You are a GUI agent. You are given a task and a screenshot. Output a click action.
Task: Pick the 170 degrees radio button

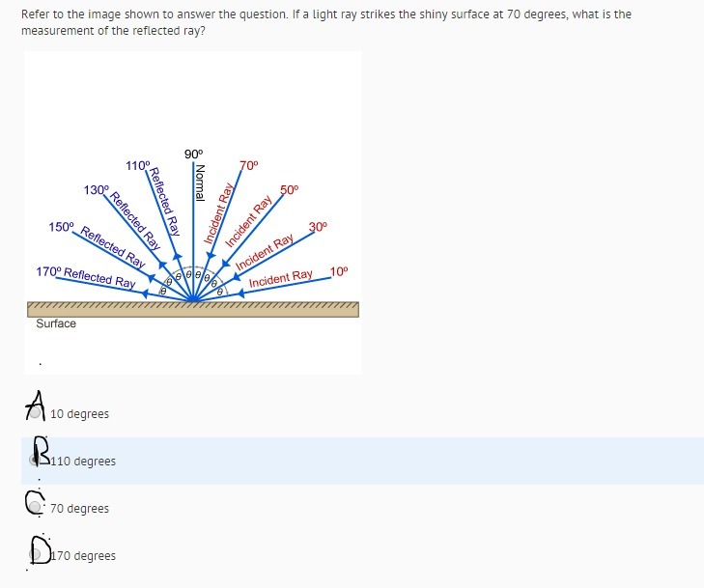[x=36, y=554]
